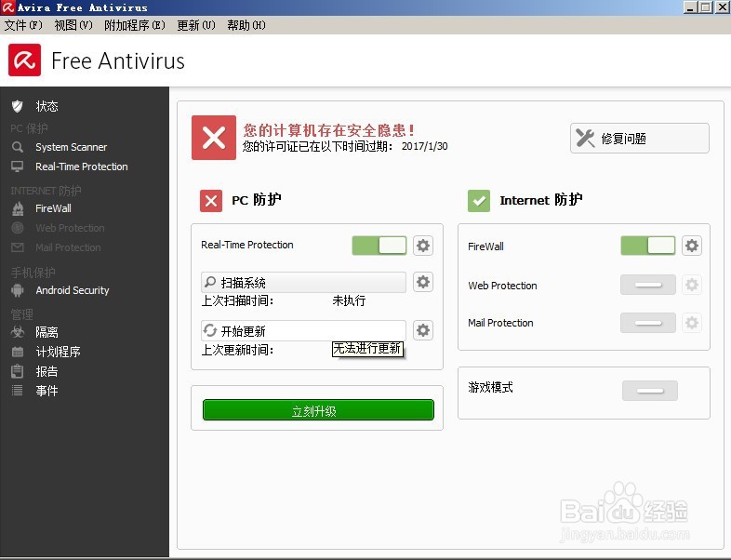Screen dimensions: 731x560
Task: Click the 上次扫描时间: label
Action: coord(237,300)
